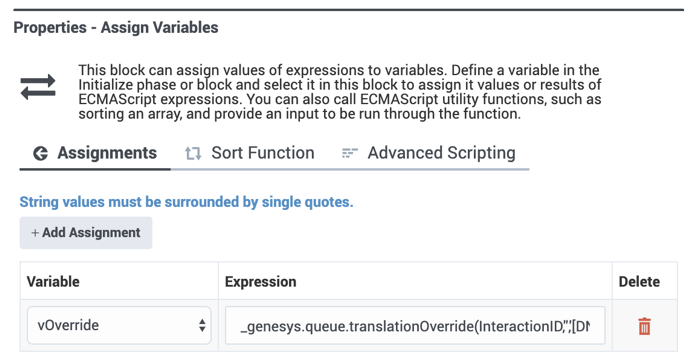Click the Properties - Assign Variables heading
This screenshot has height=363, width=700.
[116, 28]
